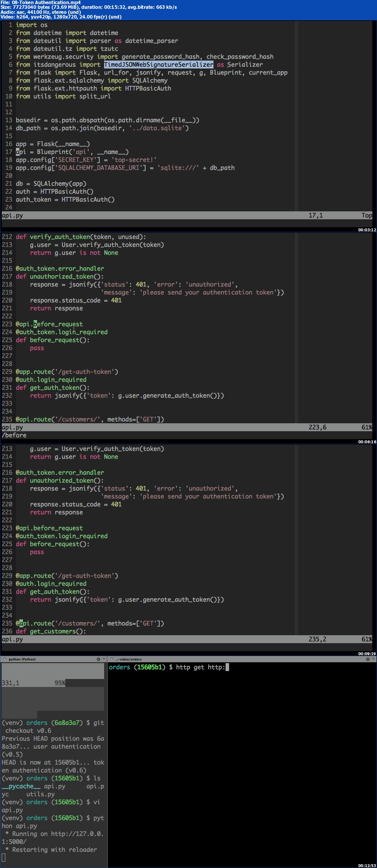Screen dimensions: 377x868
Task: Click the cursor position '223,6' in status line
Action: (x=317, y=427)
